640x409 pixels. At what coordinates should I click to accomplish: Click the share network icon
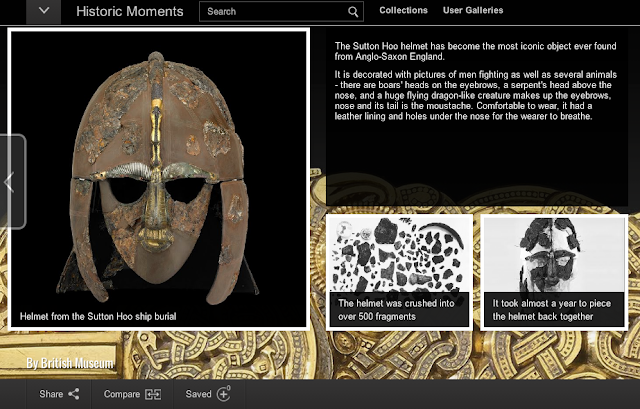74,394
